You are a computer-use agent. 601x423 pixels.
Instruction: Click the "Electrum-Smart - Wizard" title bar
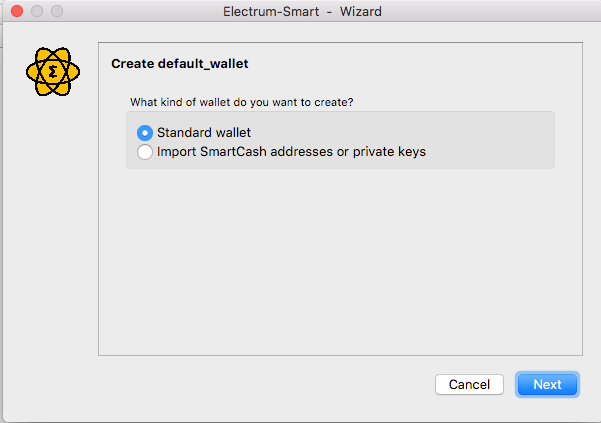301,12
